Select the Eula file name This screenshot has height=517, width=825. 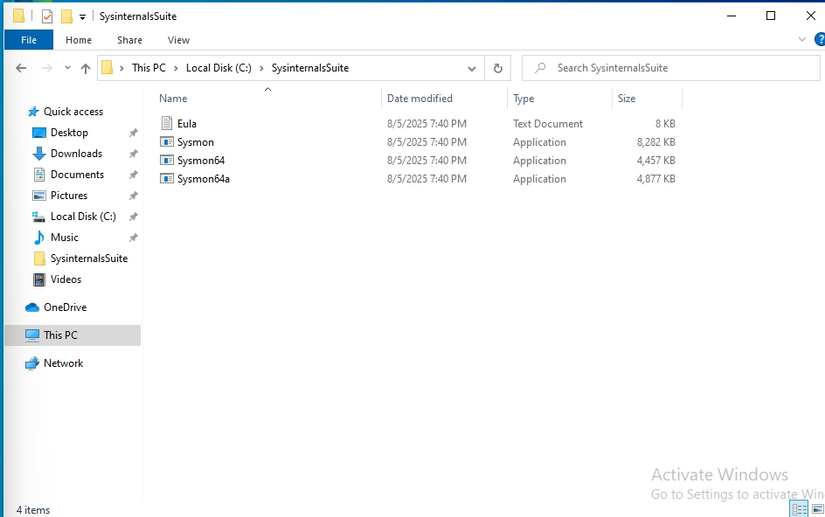(x=187, y=123)
